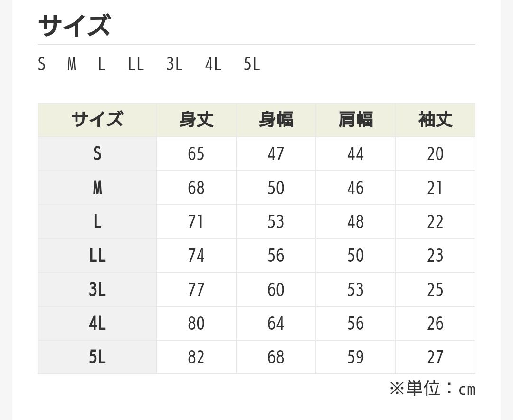Screen dimensions: 513x420
Task: Select size S in the top size list
Action: click(x=42, y=64)
